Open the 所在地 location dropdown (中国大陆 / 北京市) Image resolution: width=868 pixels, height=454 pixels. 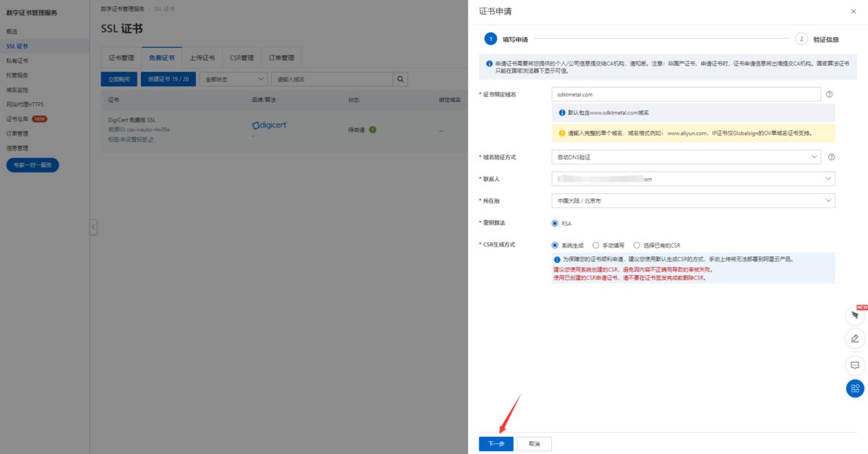(693, 201)
